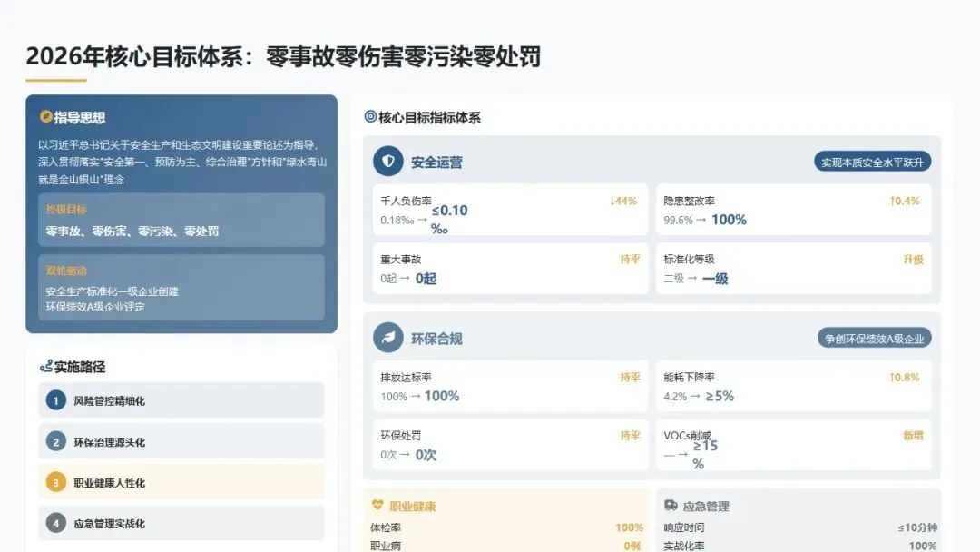
Task: Click the 持平 tag on 重大事故
Action: point(630,260)
